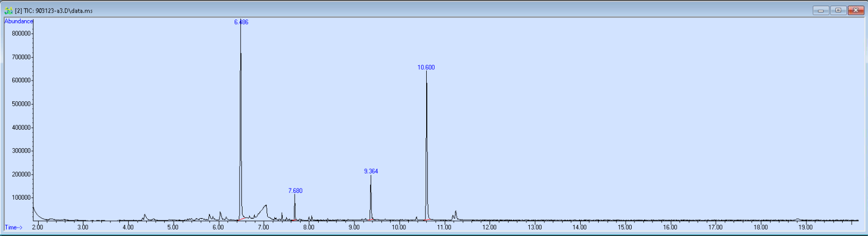Select the peak labeled 7.680
This screenshot has height=236, width=868.
(295, 191)
